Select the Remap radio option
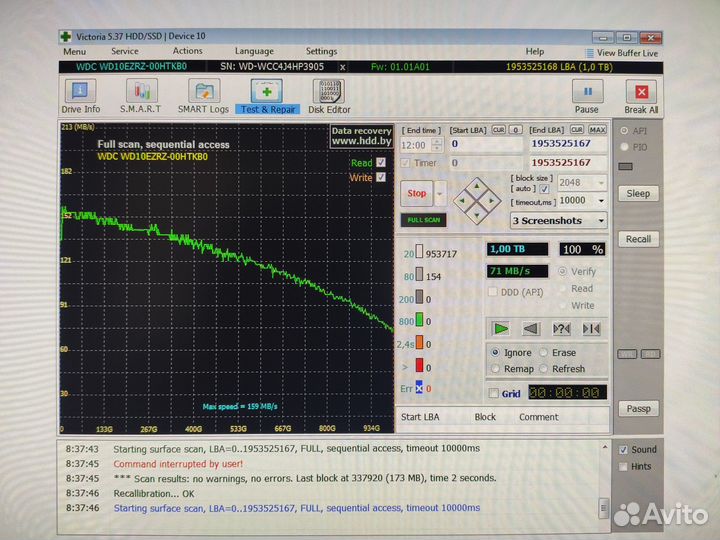The width and height of the screenshot is (720, 540). click(x=497, y=368)
